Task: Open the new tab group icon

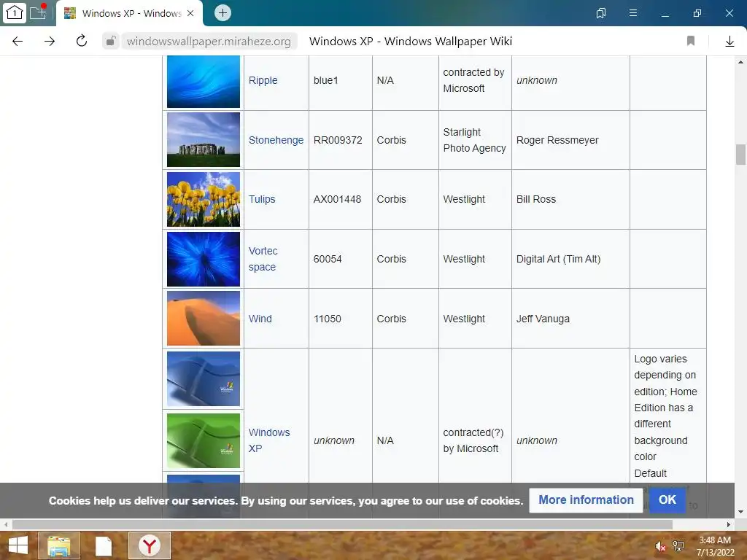Action: pyautogui.click(x=39, y=12)
